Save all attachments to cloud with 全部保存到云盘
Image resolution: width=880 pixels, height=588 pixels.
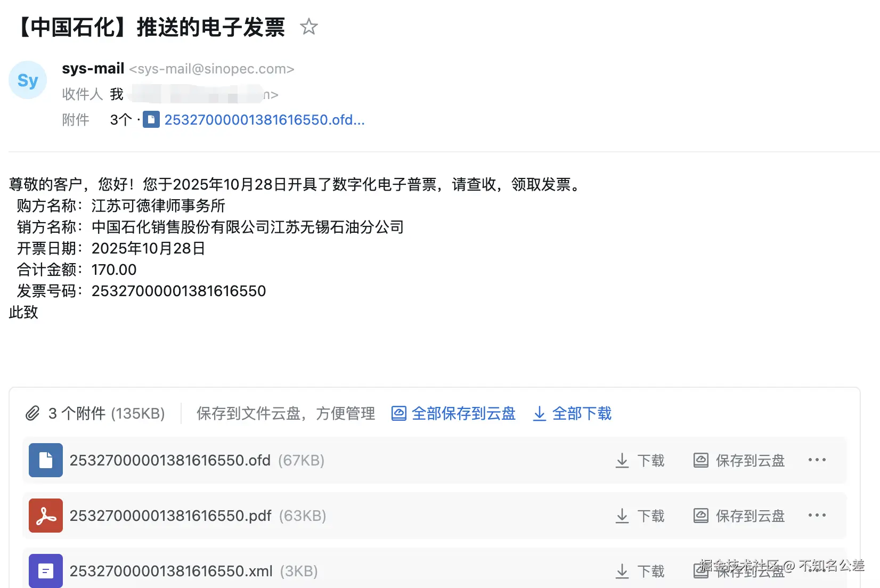(x=463, y=413)
